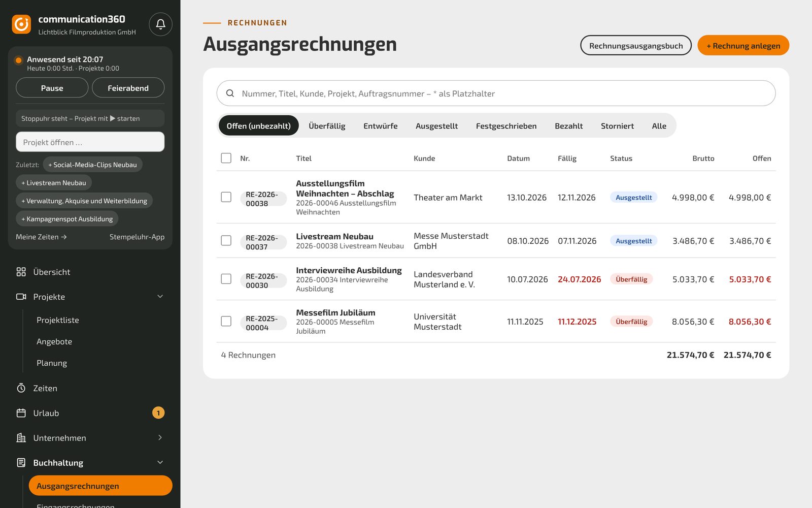Screen dimensions: 812x508
Task: Click the communication360 logo icon
Action: (x=21, y=24)
